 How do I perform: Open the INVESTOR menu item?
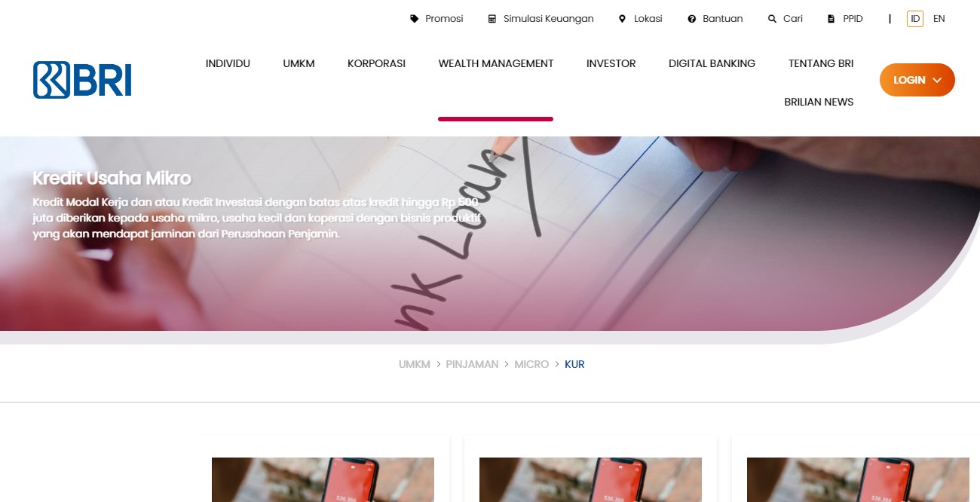click(x=611, y=64)
